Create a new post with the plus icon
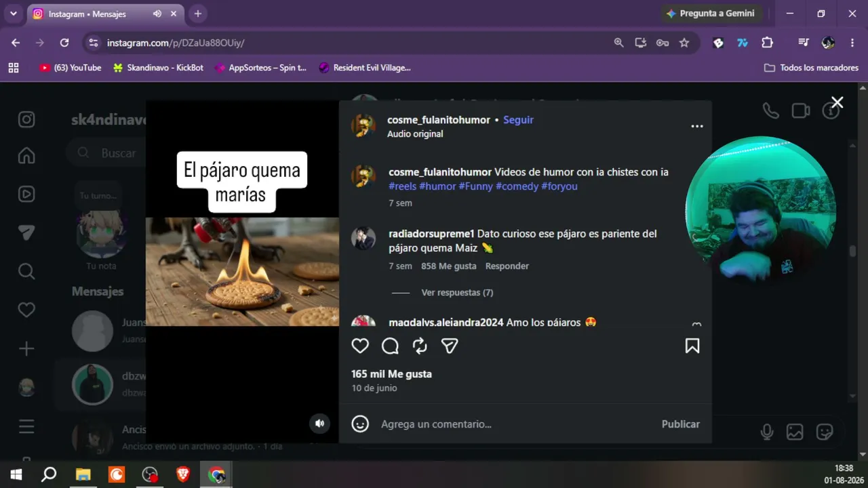The width and height of the screenshot is (868, 488). (x=26, y=348)
